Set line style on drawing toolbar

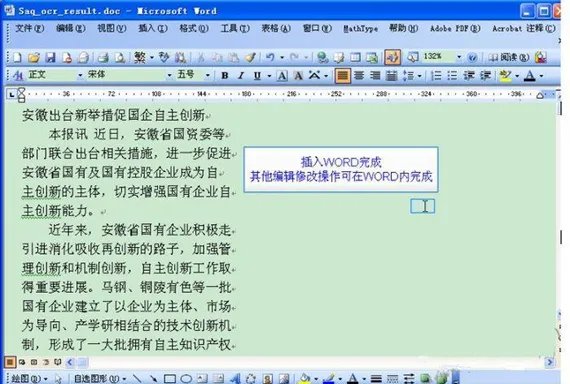pos(376,379)
